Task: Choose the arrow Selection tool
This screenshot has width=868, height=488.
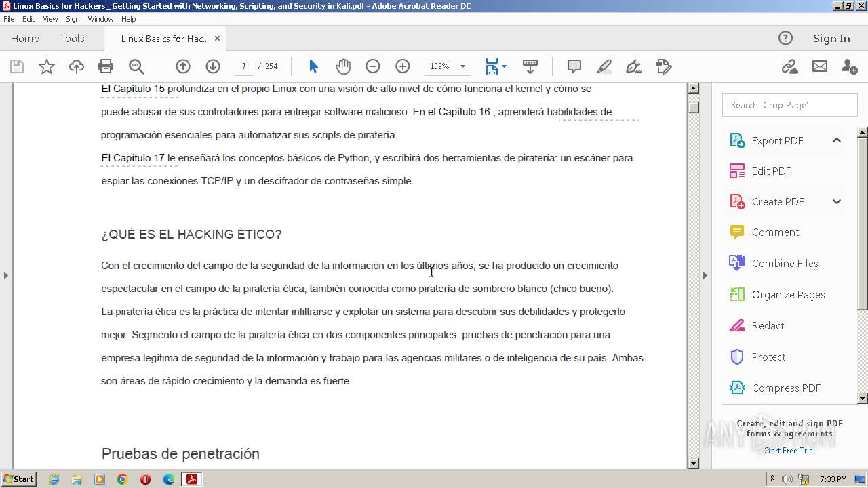Action: pos(313,66)
